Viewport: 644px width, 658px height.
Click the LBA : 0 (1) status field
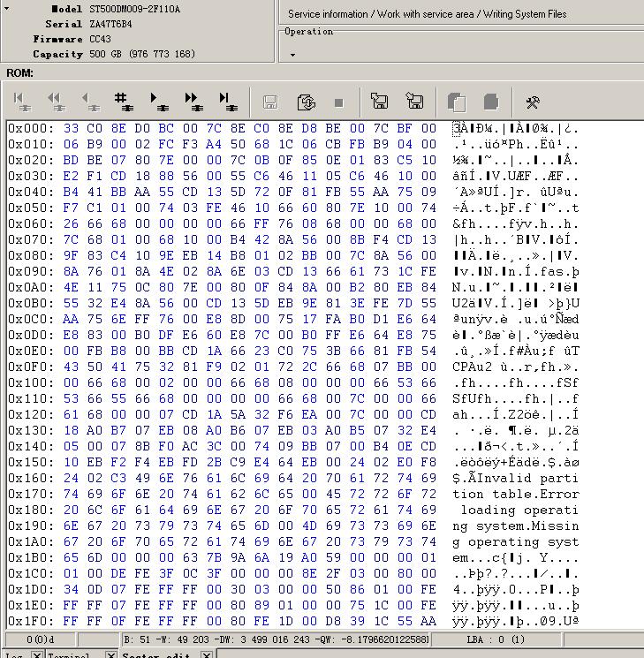click(x=496, y=639)
